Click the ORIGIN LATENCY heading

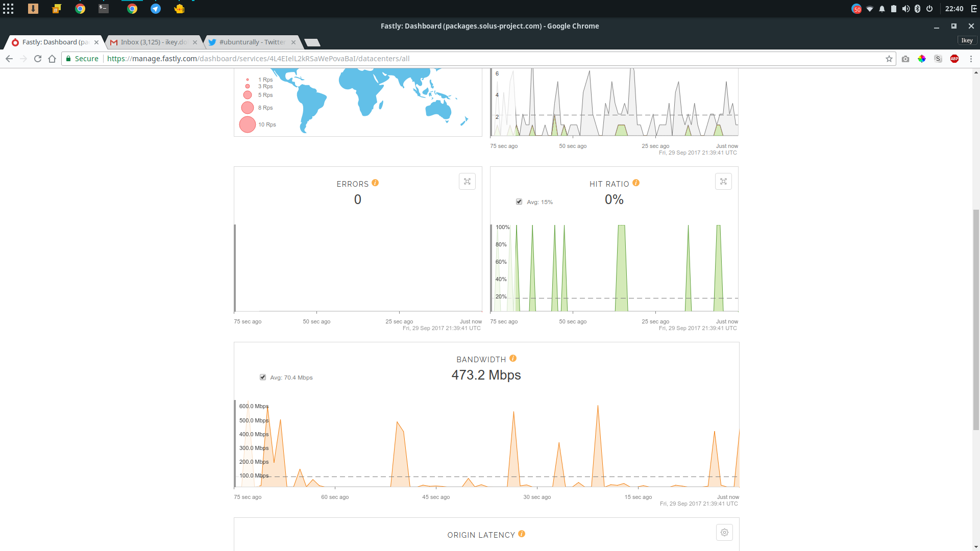tap(481, 535)
